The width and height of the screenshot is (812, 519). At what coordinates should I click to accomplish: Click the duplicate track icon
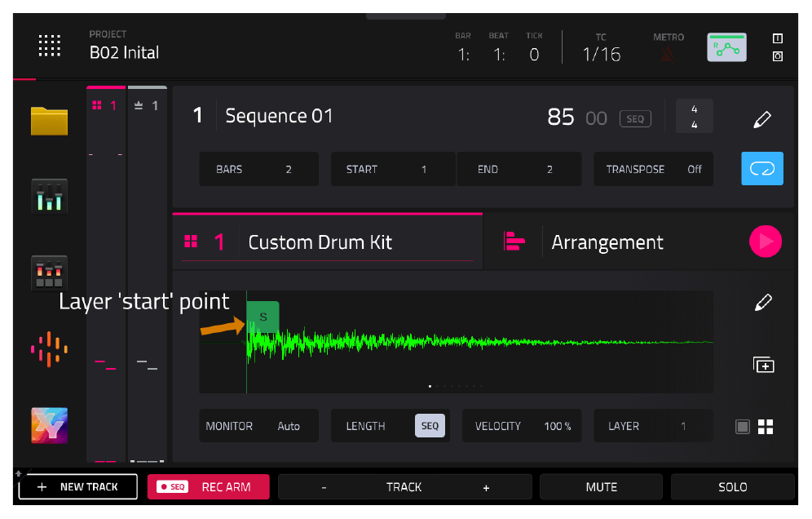(763, 365)
